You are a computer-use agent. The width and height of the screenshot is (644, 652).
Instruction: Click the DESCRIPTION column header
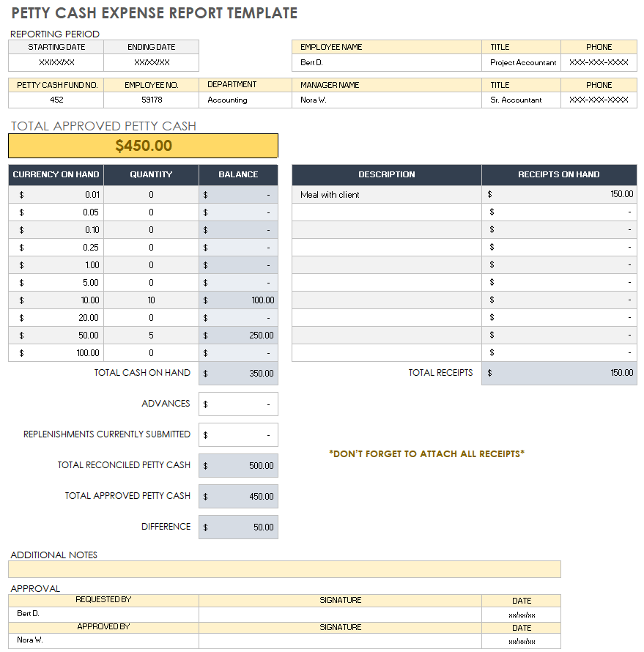point(387,174)
